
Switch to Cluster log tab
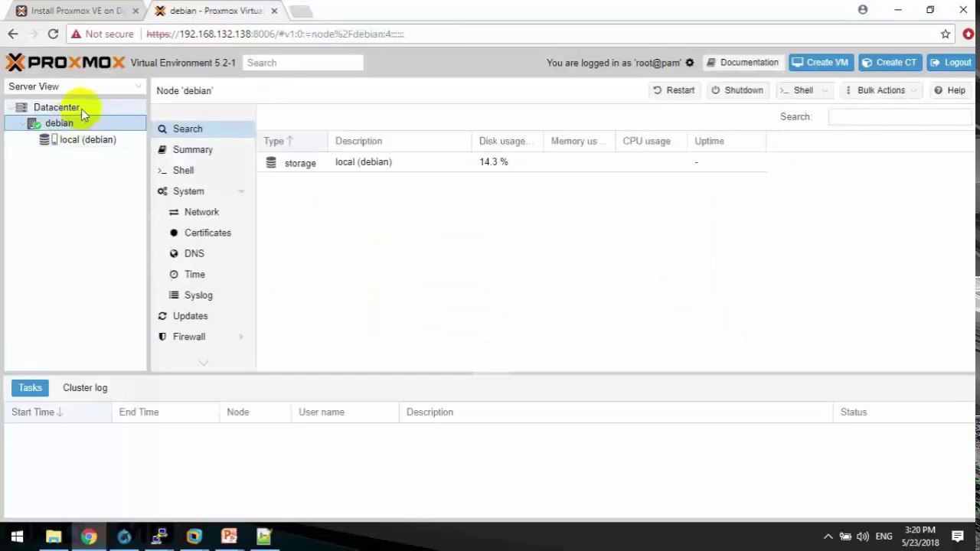(x=85, y=388)
